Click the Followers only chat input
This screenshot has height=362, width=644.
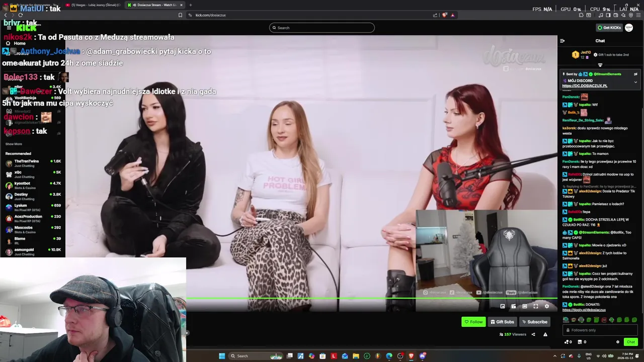[x=600, y=330]
